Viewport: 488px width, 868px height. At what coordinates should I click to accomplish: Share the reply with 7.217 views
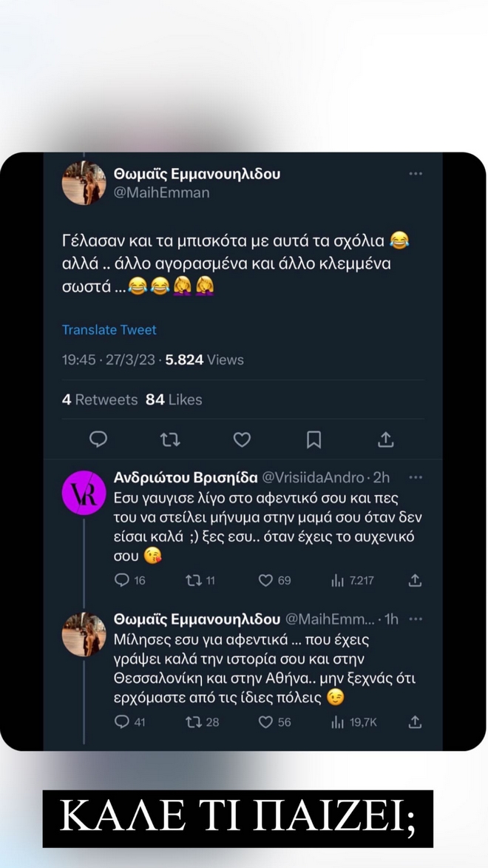[415, 581]
